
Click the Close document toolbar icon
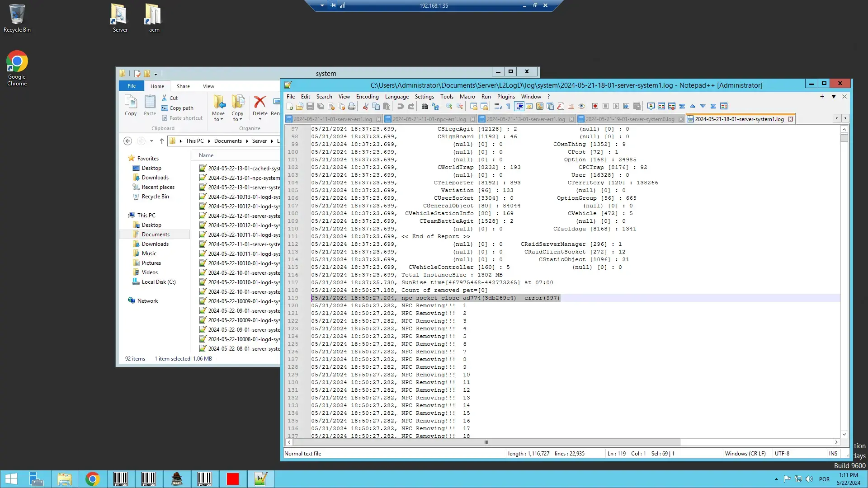[x=331, y=106]
